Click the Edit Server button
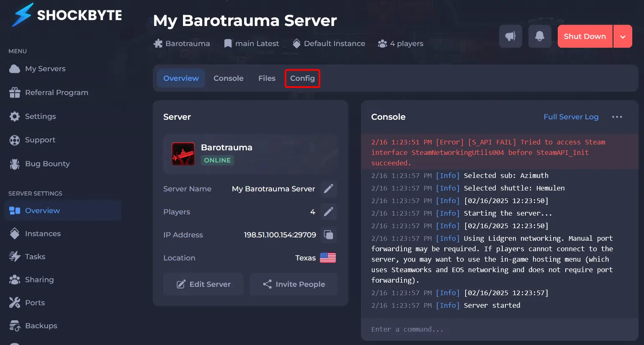The image size is (644, 345). pyautogui.click(x=204, y=284)
